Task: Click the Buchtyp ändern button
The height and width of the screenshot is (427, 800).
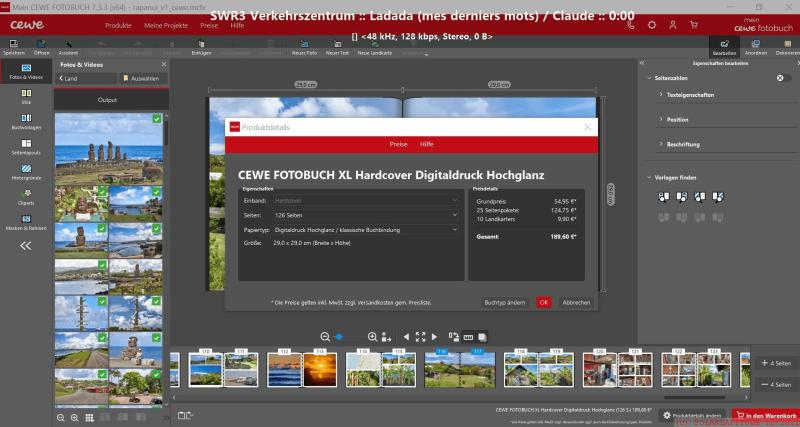Action: click(x=505, y=303)
